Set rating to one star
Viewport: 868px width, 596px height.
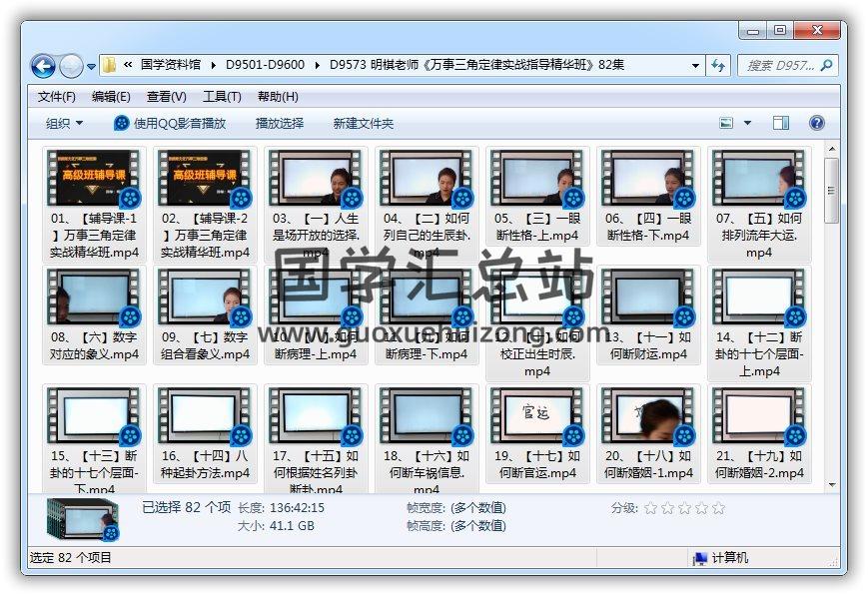point(651,508)
